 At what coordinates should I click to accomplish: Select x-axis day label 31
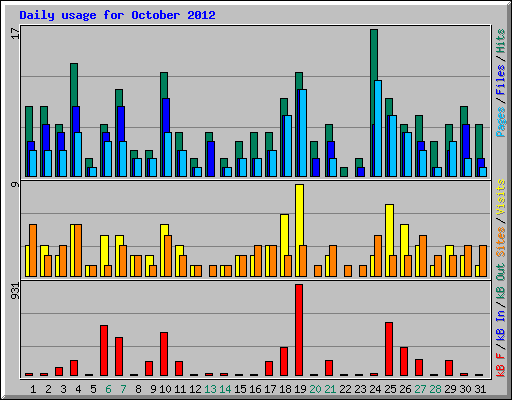click(480, 389)
